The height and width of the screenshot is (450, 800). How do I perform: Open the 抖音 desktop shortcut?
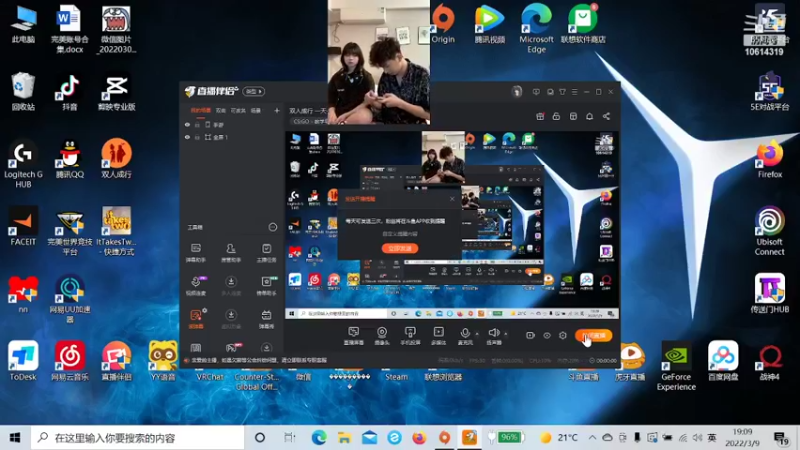(69, 93)
